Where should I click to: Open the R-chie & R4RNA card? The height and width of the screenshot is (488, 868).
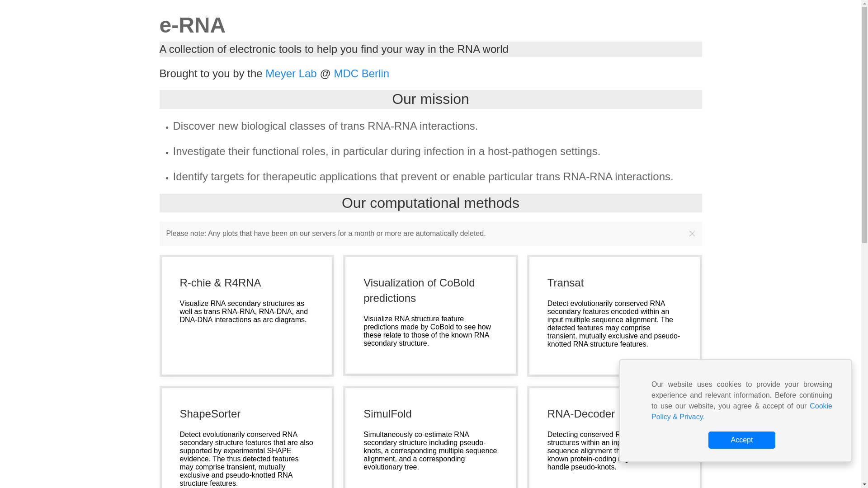(246, 315)
